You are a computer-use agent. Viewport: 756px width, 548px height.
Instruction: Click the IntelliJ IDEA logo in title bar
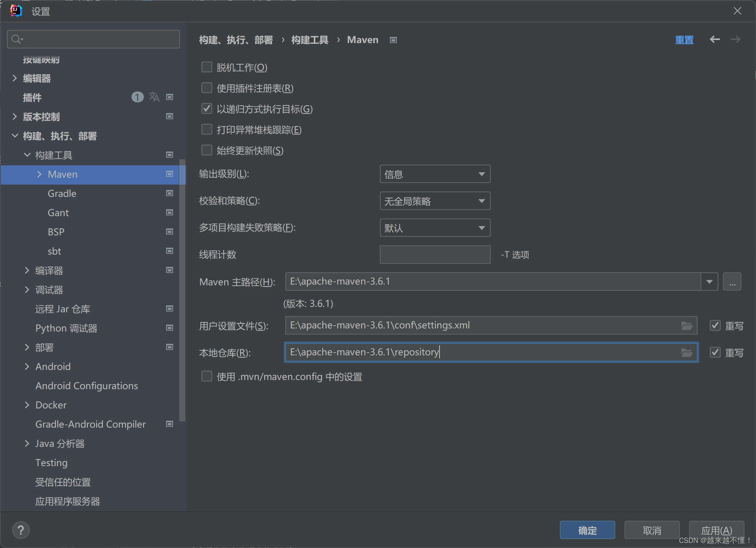click(16, 11)
